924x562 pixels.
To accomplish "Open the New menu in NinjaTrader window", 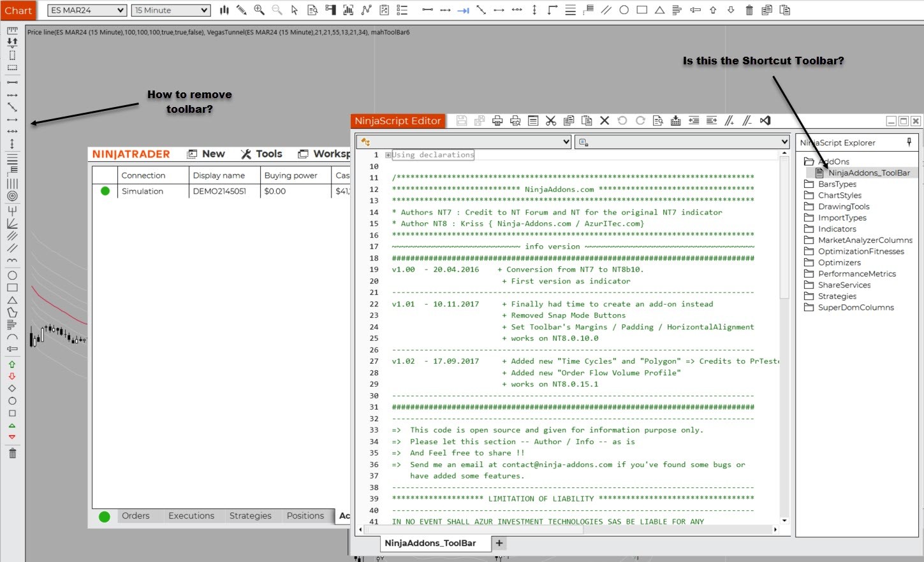I will tap(206, 154).
